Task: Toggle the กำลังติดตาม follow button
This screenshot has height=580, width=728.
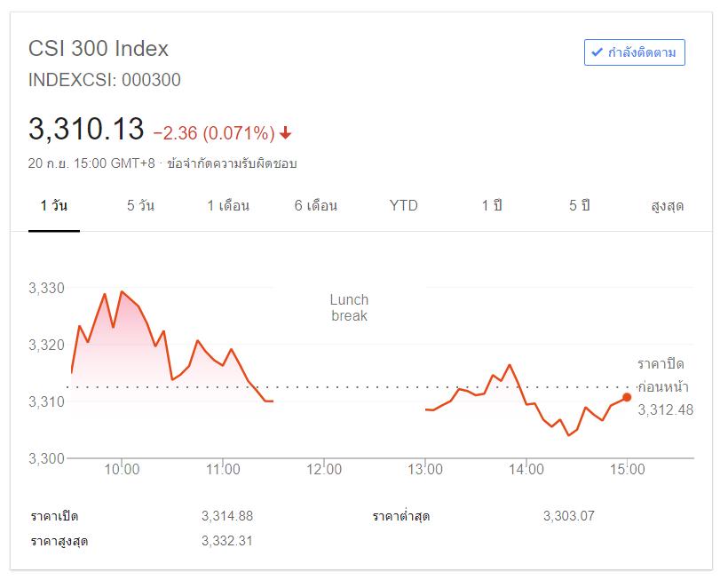Action: [634, 52]
